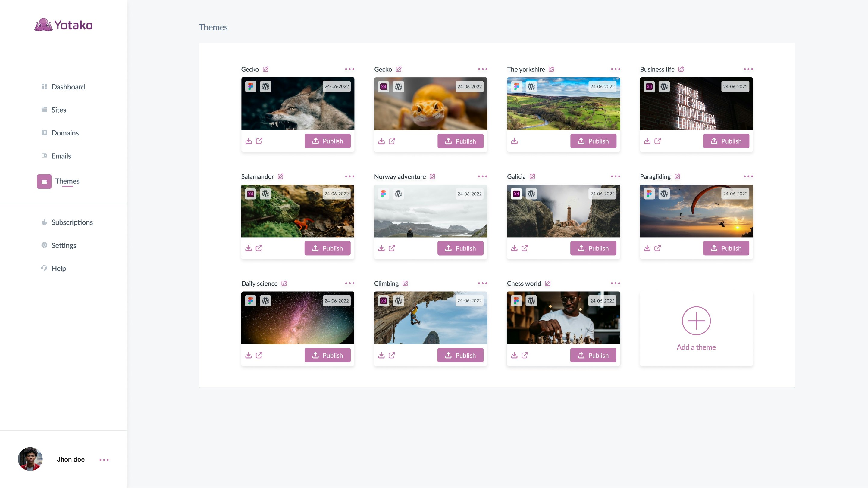Open more options for Daily science
The width and height of the screenshot is (868, 488).
tap(350, 283)
